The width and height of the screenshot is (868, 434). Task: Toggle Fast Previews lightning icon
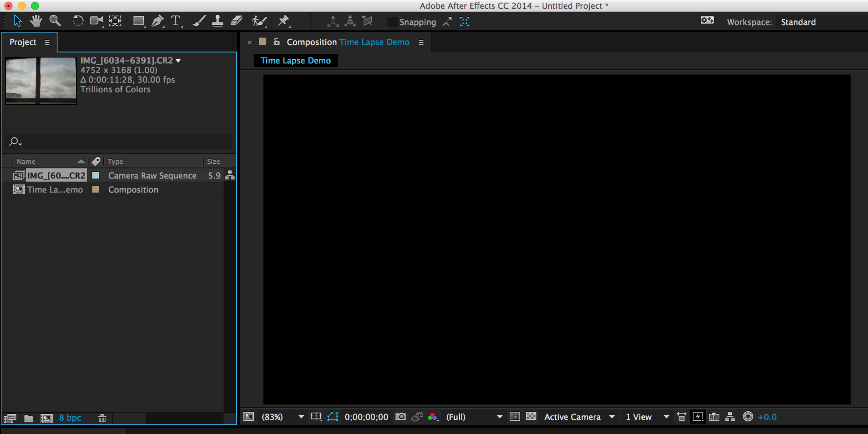pos(698,417)
